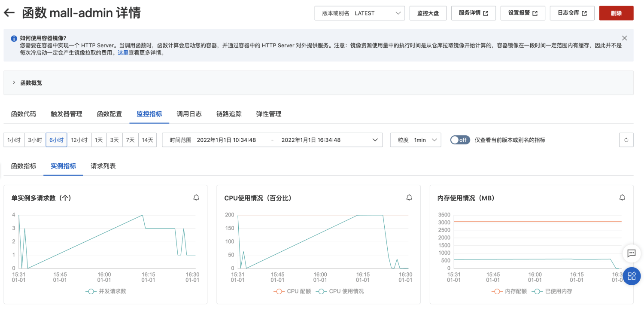Click the blue floating widget icon bottom right

[x=632, y=276]
